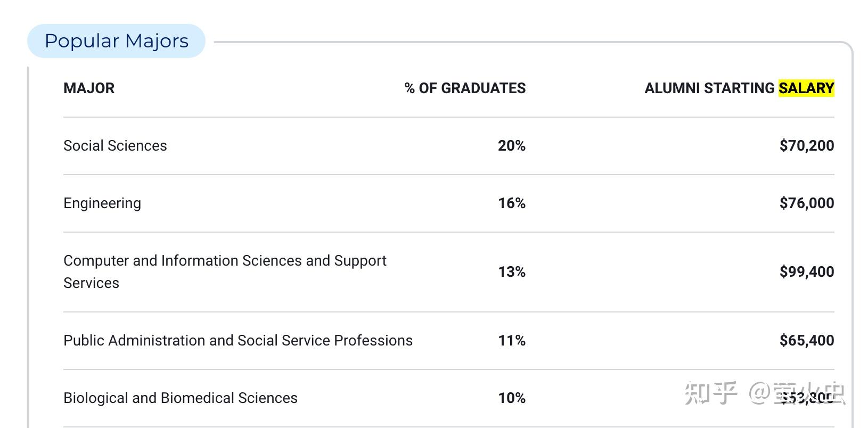Select the $99,400 salary figure
The image size is (868, 428).
tap(806, 271)
